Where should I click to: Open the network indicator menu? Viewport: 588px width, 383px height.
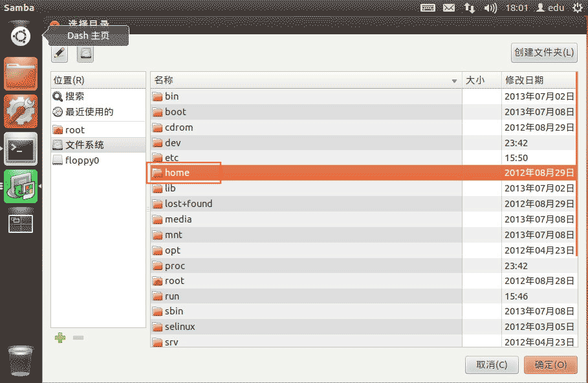pyautogui.click(x=470, y=8)
